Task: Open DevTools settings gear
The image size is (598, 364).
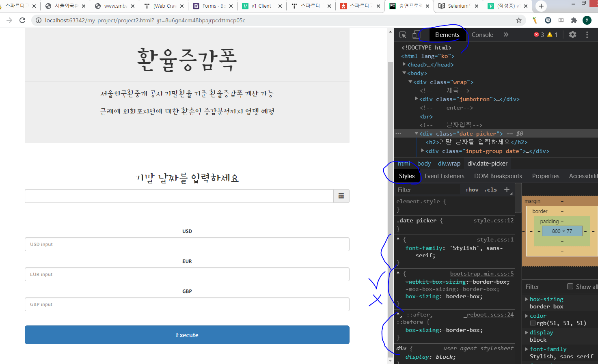Action: point(572,34)
